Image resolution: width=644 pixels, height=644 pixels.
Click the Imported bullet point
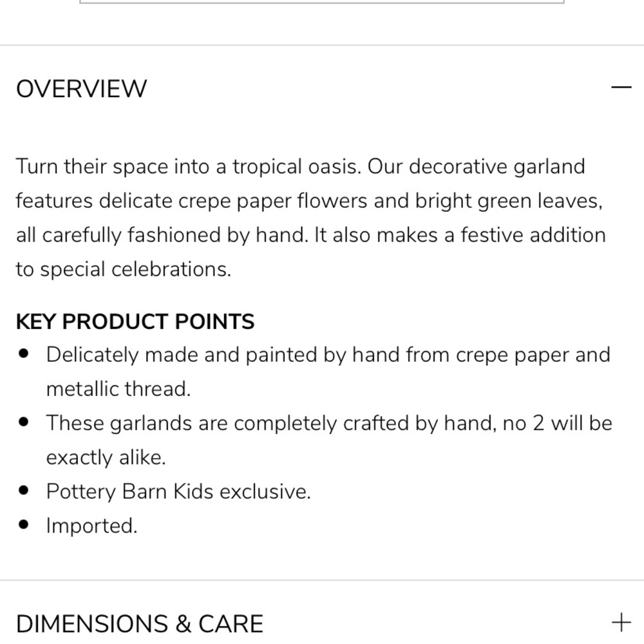click(91, 526)
